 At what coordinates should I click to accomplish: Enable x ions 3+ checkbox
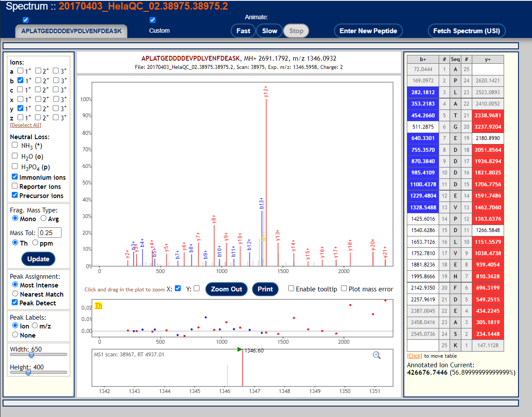56,99
